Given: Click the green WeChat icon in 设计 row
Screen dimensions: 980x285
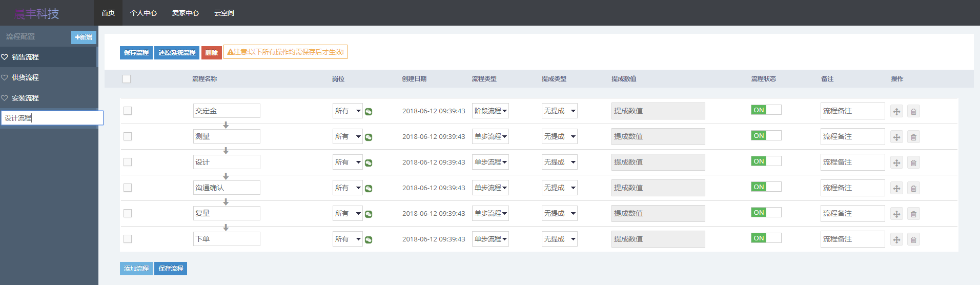Looking at the screenshot, I should point(369,163).
